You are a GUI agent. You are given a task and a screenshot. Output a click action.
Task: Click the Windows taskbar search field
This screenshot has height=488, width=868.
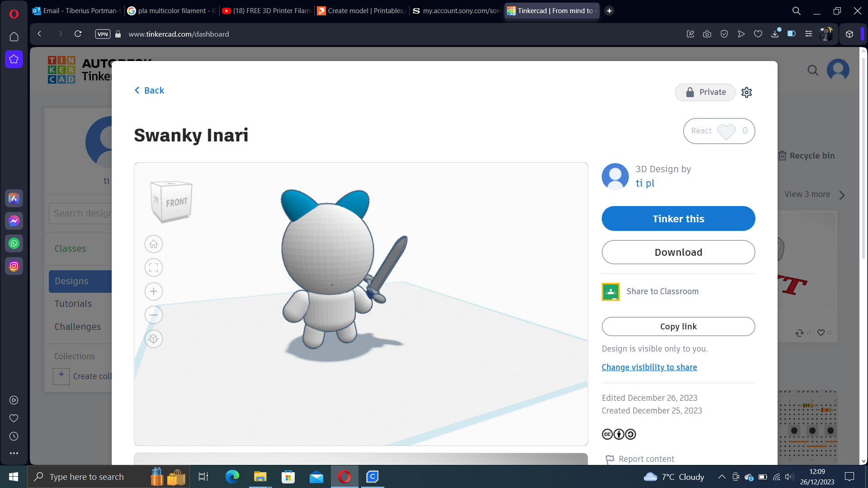point(90,477)
